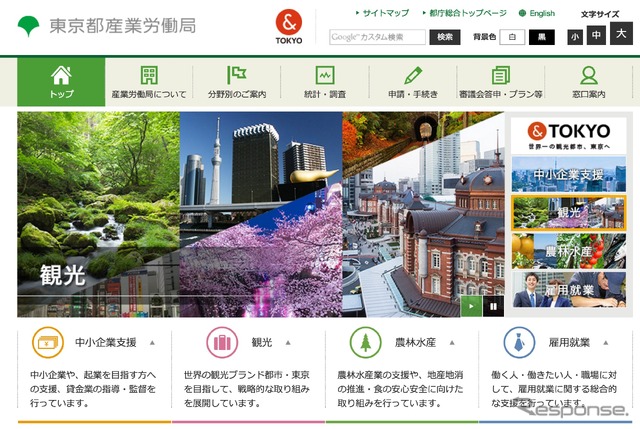Open the 農林水産 heading link
Viewport: 640px width, 429px height.
point(416,342)
